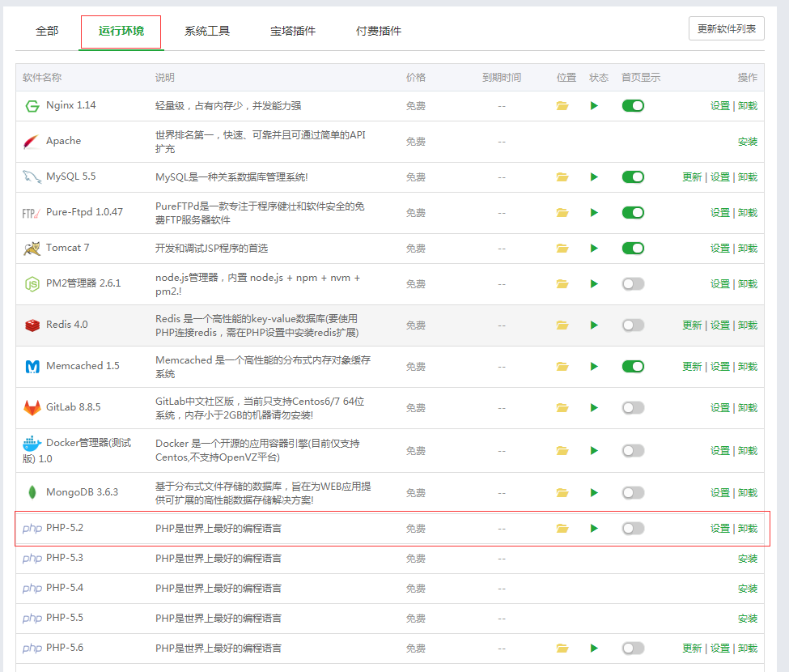This screenshot has height=672, width=789.
Task: Enable MongoDB 3.6.3 homepage display toggle
Action: coord(633,493)
